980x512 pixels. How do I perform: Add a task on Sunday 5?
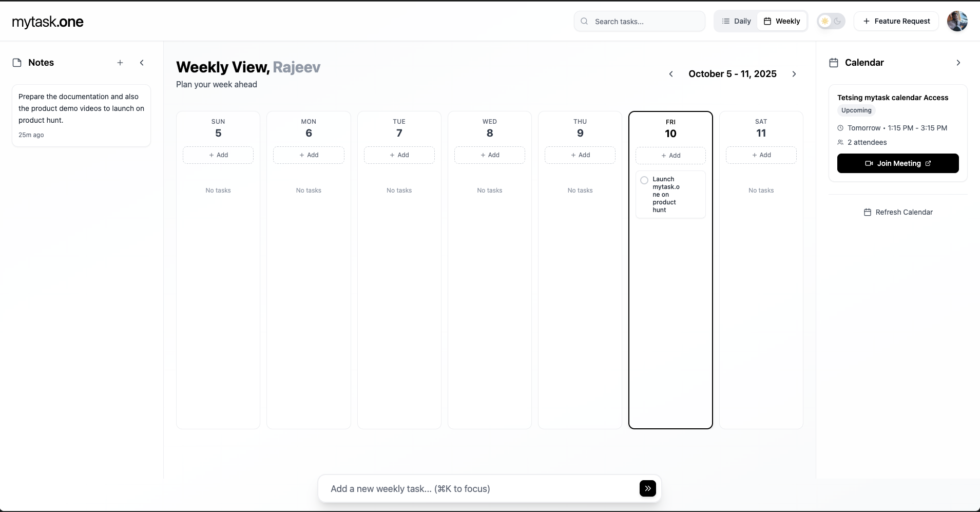[x=218, y=155]
